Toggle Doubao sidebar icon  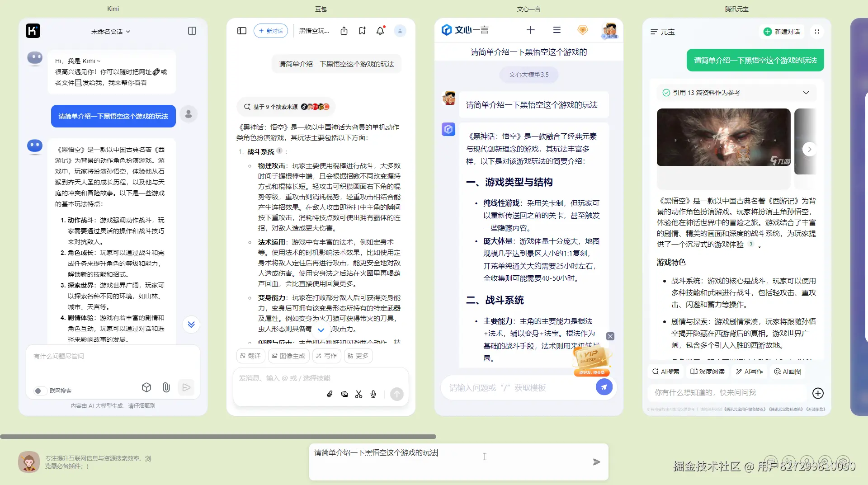[242, 31]
